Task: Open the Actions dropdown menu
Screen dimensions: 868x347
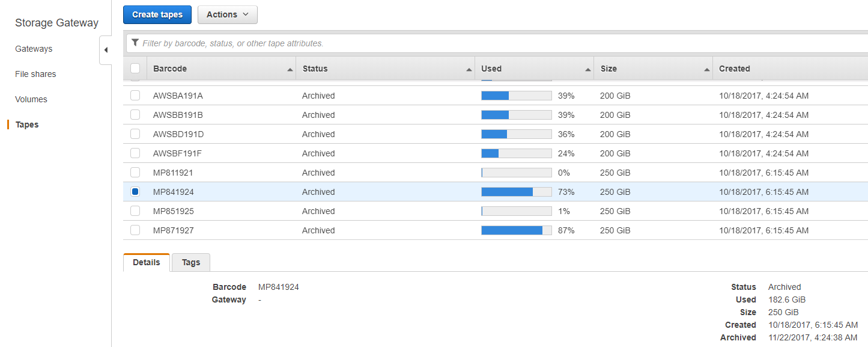Action: click(x=228, y=14)
